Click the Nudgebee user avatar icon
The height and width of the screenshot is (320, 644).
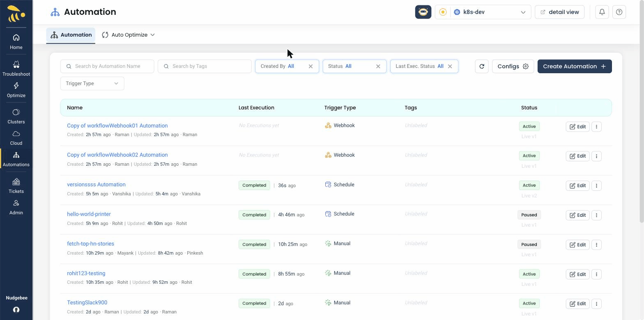(x=16, y=310)
